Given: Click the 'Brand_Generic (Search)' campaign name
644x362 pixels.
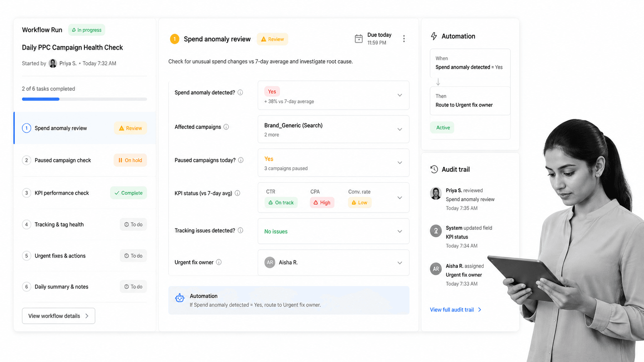Looking at the screenshot, I should pyautogui.click(x=293, y=126).
